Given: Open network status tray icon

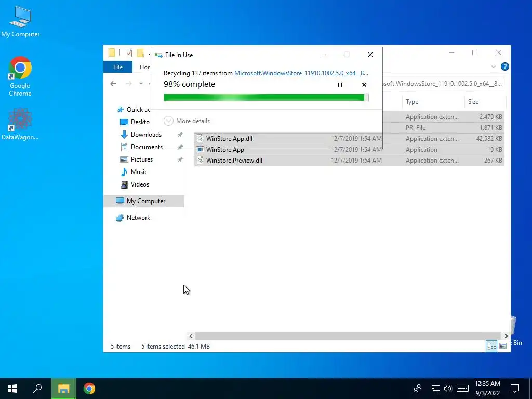Looking at the screenshot, I should click(436, 389).
